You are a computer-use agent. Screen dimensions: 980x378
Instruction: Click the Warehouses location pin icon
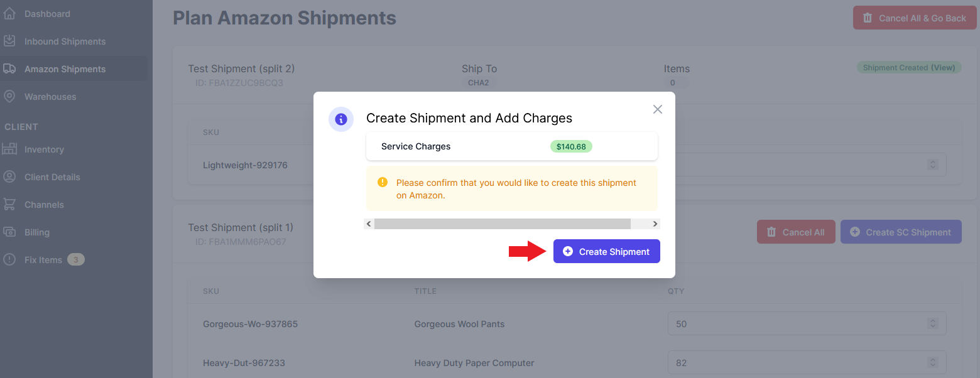point(9,97)
